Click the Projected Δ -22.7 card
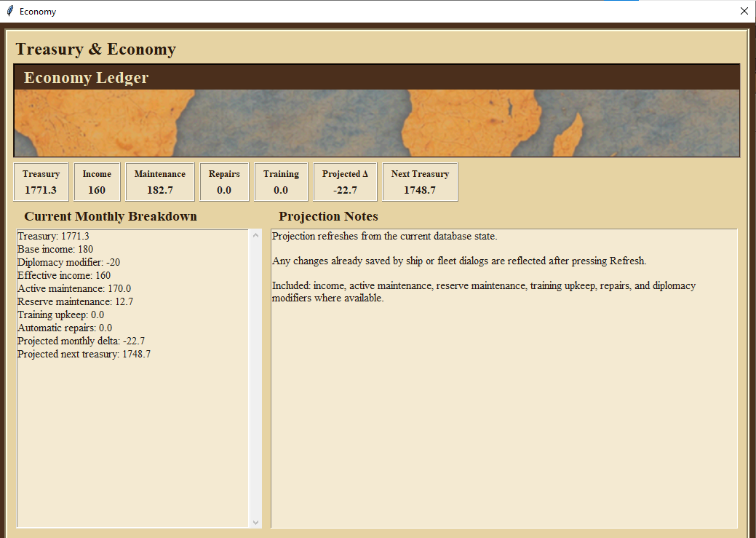The image size is (756, 538). click(x=345, y=182)
